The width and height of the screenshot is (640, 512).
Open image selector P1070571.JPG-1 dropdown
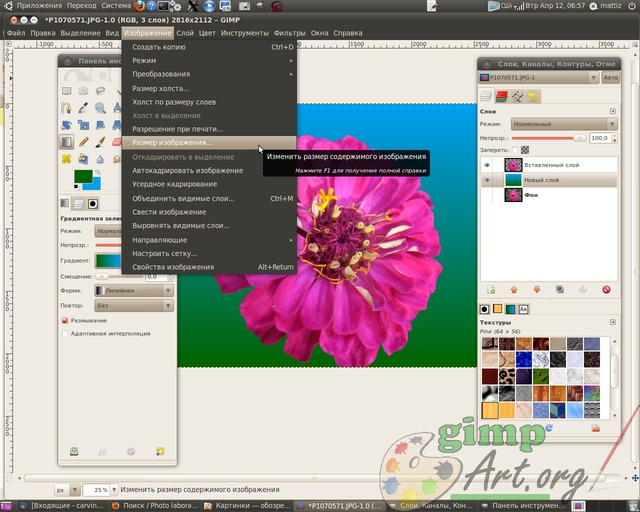coord(539,78)
